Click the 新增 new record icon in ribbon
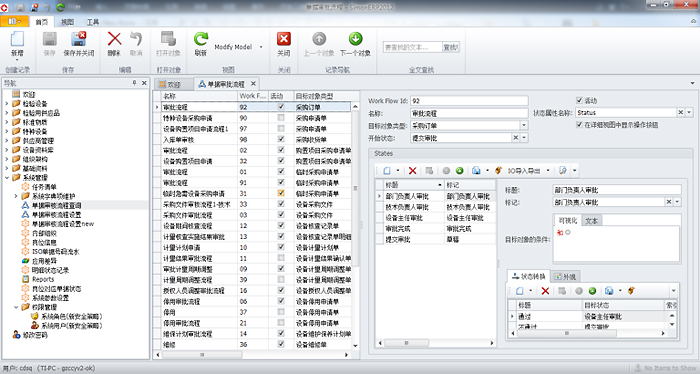Image resolution: width=700 pixels, height=374 pixels. [17, 40]
